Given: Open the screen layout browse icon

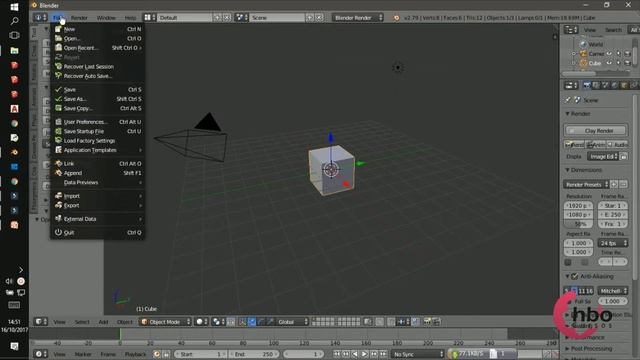Looking at the screenshot, I should tap(149, 18).
